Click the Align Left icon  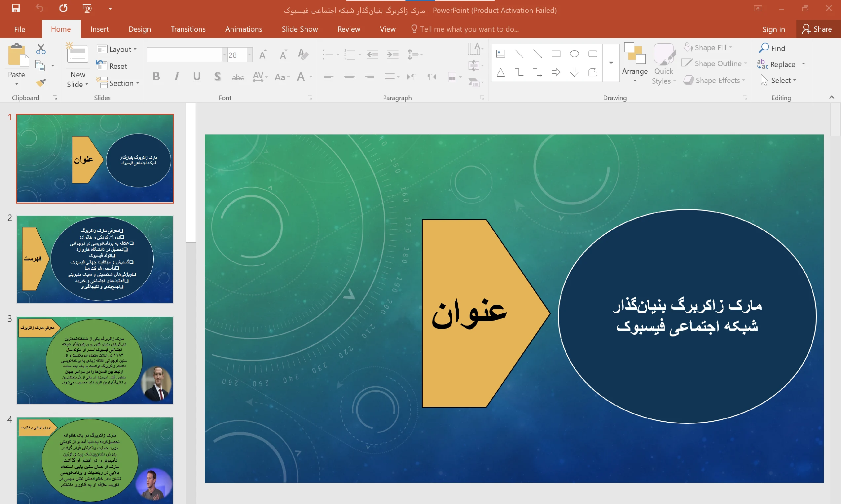tap(328, 77)
